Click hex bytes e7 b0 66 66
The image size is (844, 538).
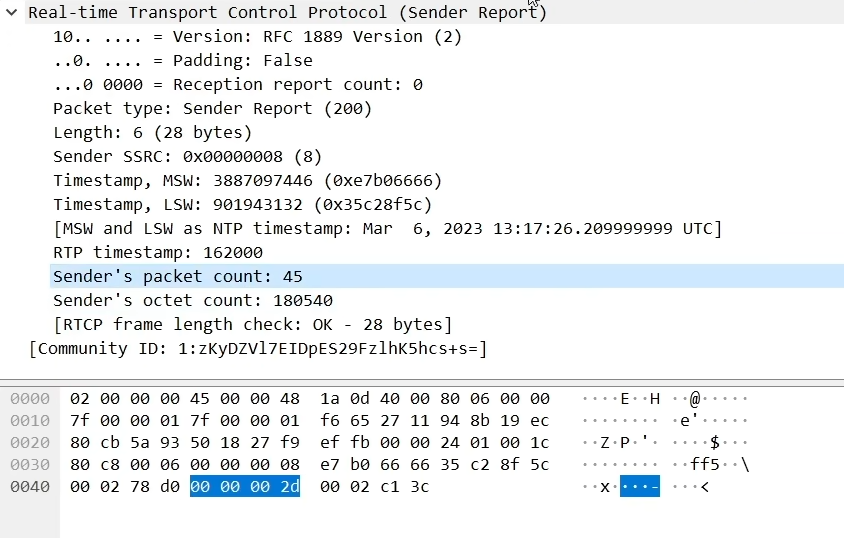pos(360,464)
